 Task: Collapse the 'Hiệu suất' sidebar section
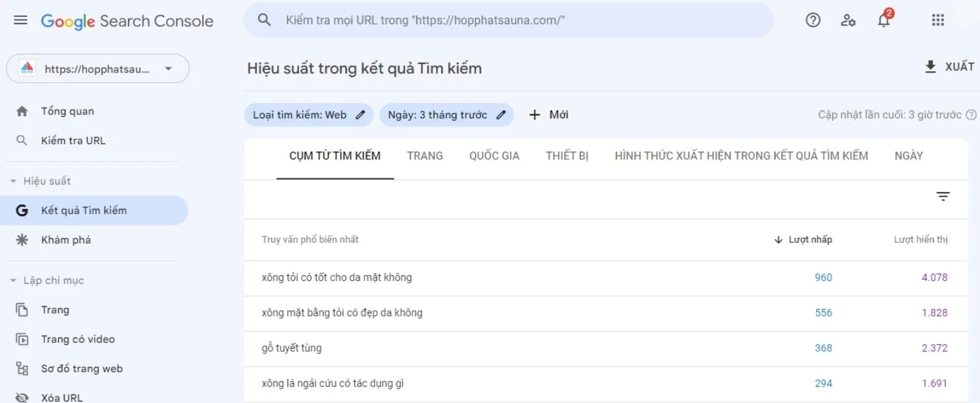pyautogui.click(x=13, y=181)
